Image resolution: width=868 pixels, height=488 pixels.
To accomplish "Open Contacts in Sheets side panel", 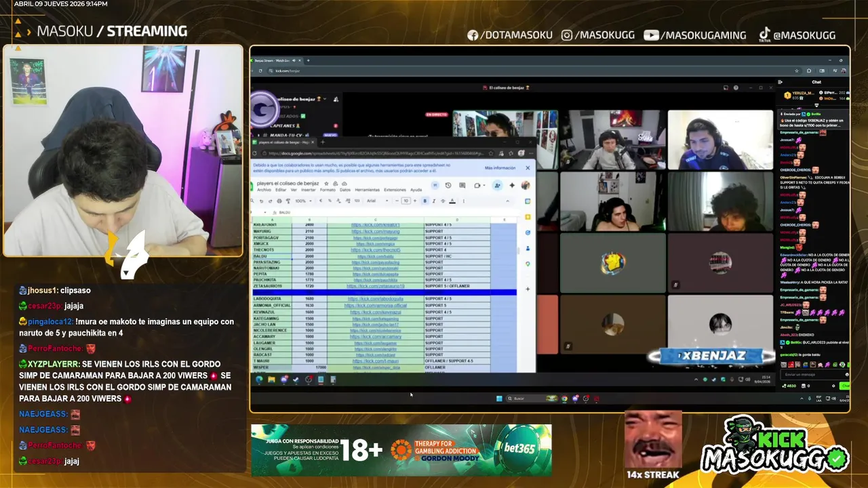I will (528, 248).
